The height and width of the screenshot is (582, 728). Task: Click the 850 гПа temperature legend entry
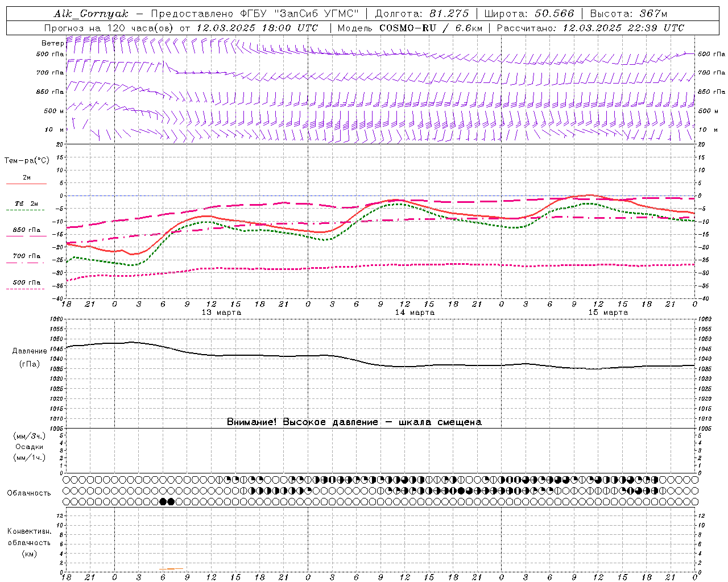pyautogui.click(x=27, y=230)
